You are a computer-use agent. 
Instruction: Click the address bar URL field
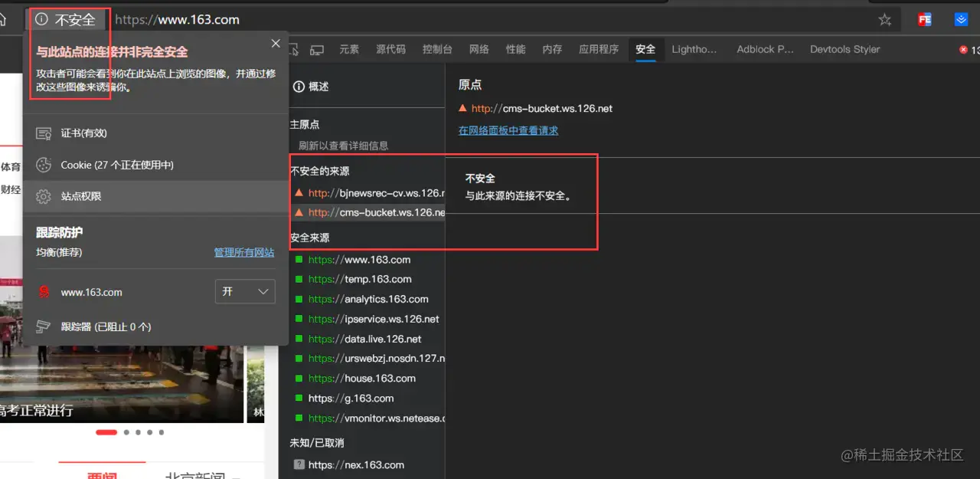pos(490,20)
